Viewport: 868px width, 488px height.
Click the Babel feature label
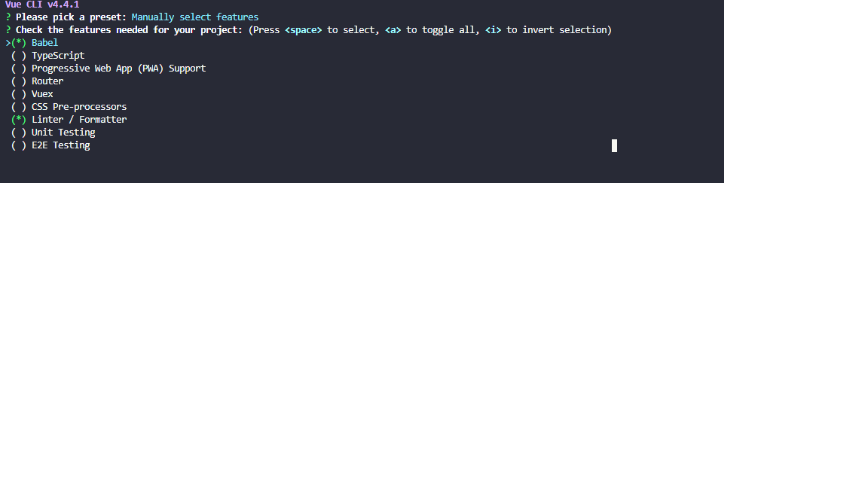point(44,43)
